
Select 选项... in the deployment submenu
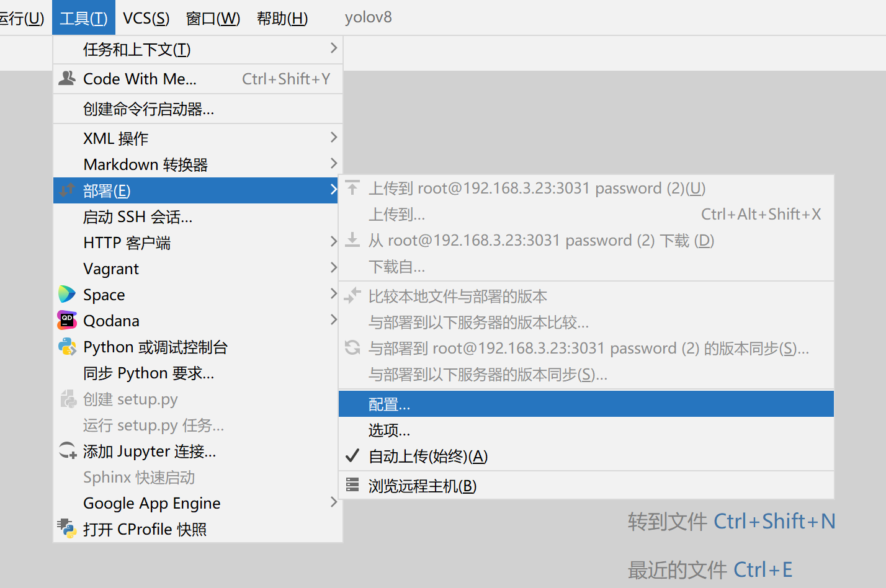point(390,430)
